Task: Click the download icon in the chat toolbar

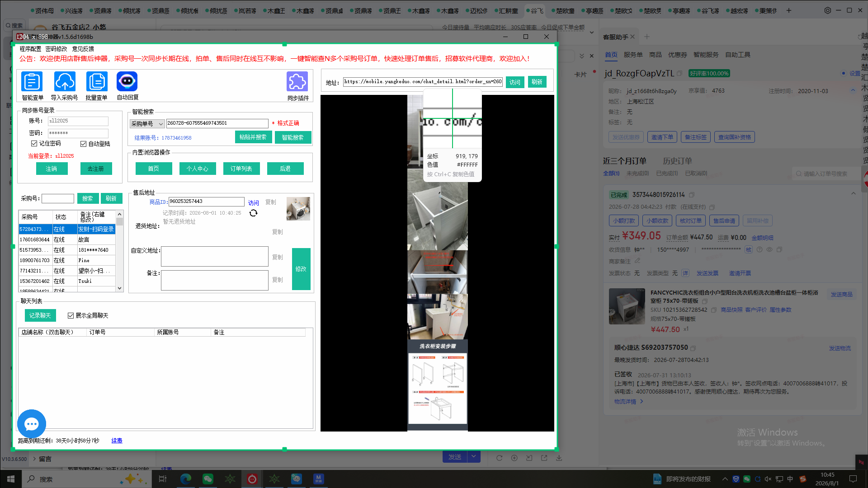Action: pos(559,458)
